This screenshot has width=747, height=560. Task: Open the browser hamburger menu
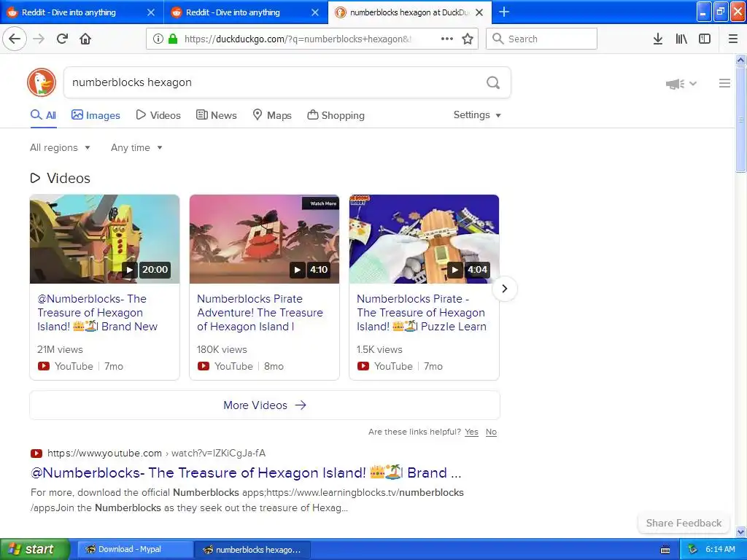733,39
